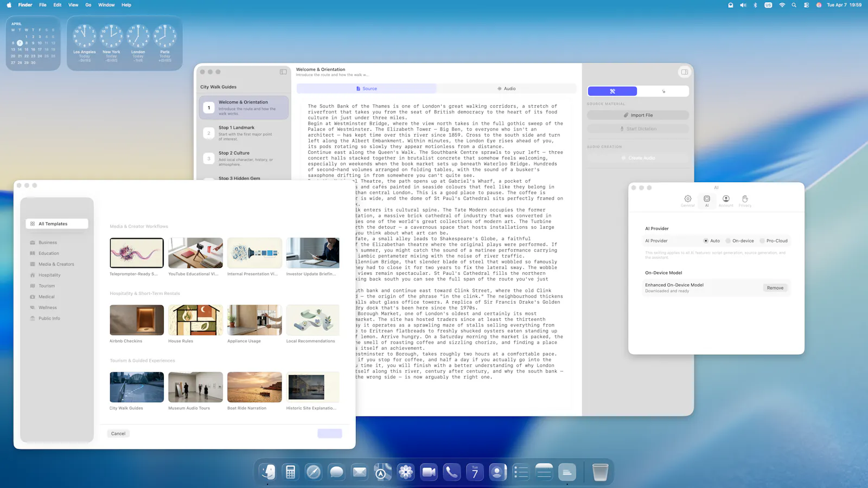Switch to the Audio tab
The height and width of the screenshot is (488, 868).
coord(507,88)
